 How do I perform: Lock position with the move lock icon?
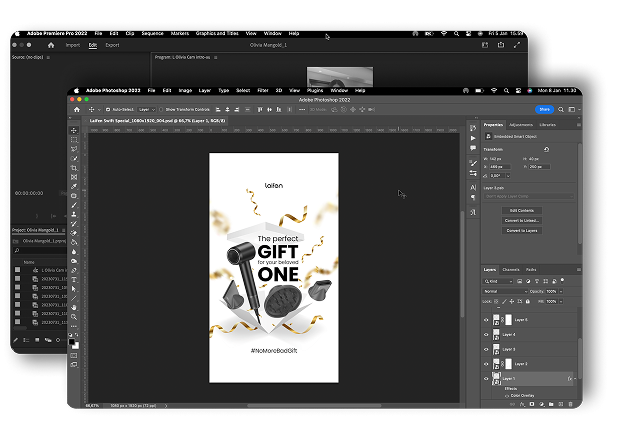tap(512, 301)
